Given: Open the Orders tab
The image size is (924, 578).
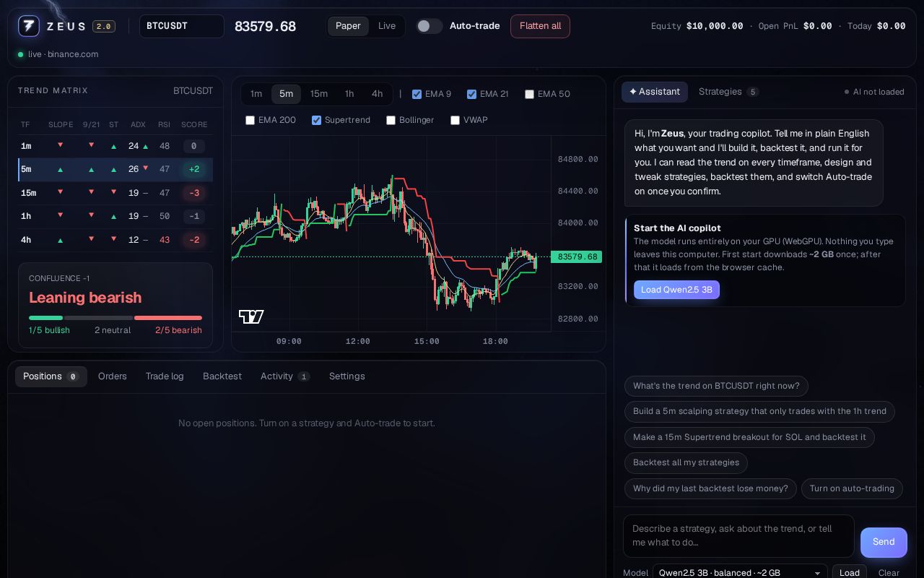Looking at the screenshot, I should coord(113,376).
